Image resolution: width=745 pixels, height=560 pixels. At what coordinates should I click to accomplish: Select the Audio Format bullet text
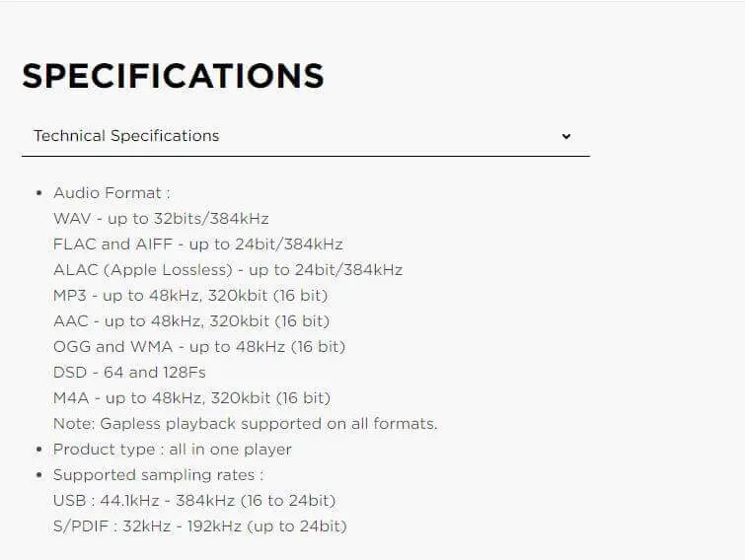112,193
